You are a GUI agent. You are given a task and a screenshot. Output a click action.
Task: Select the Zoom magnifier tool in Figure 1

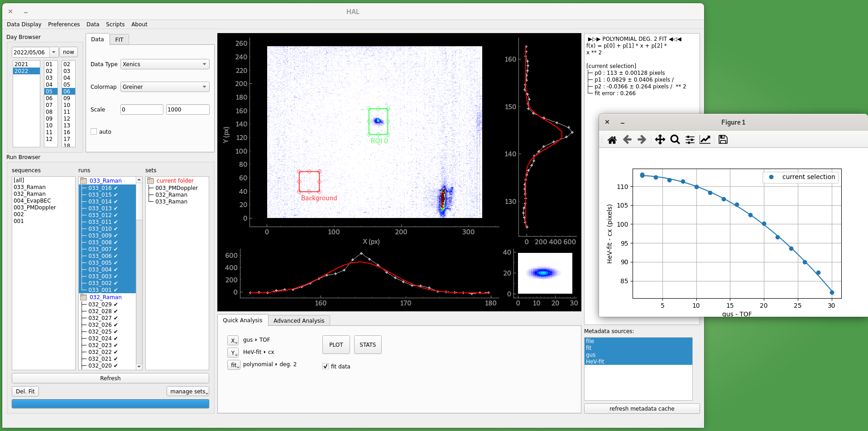pyautogui.click(x=675, y=140)
